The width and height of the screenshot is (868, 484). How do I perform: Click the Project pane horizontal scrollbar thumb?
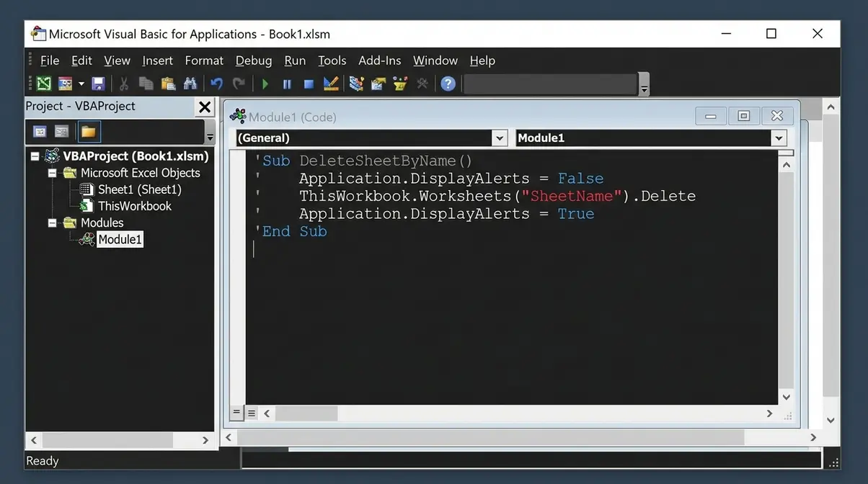coord(107,440)
